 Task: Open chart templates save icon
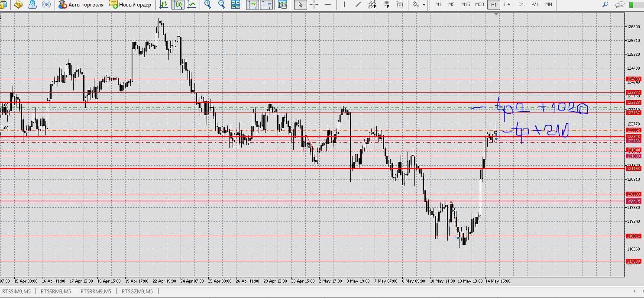[282, 5]
